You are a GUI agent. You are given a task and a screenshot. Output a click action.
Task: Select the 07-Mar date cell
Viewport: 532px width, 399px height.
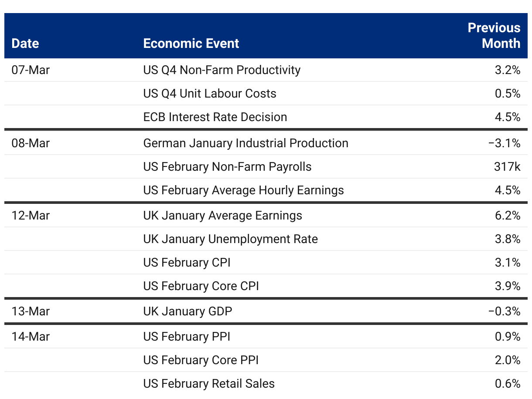pos(31,70)
